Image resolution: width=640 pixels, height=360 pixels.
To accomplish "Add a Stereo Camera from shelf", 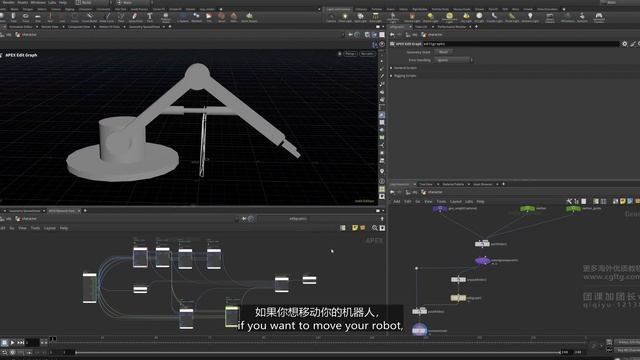I will [x=550, y=17].
